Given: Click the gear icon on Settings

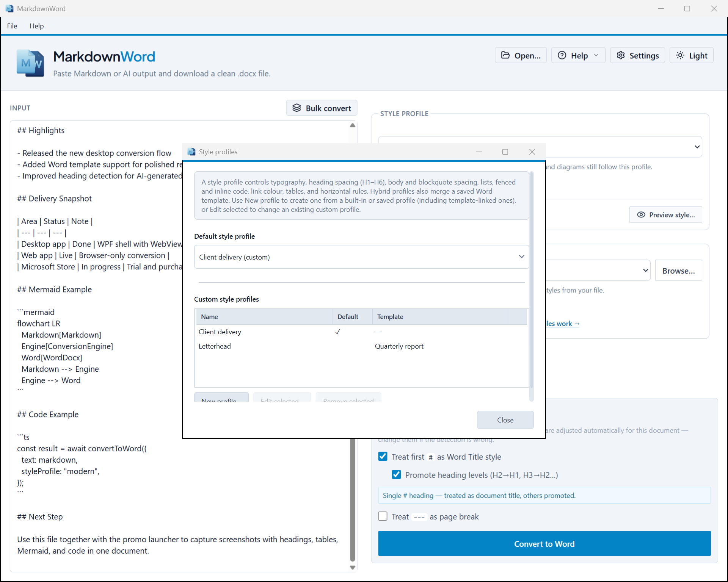Looking at the screenshot, I should 621,55.
